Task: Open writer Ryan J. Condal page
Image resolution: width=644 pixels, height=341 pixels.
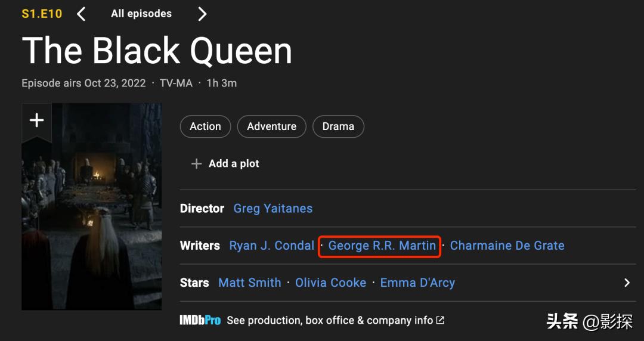Action: coord(271,246)
